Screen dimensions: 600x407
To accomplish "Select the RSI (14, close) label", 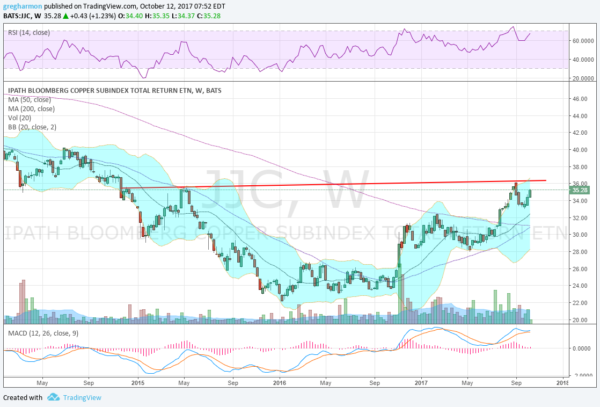I will [29, 33].
